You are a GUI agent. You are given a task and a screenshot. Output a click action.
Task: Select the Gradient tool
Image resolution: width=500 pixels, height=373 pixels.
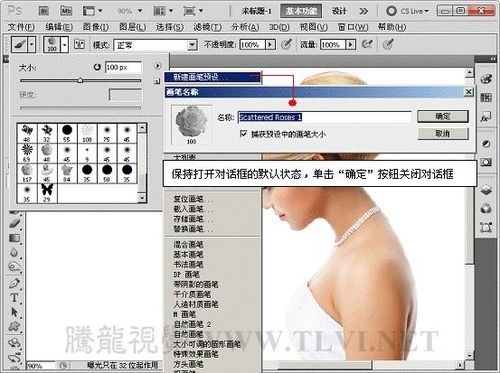pyautogui.click(x=14, y=238)
